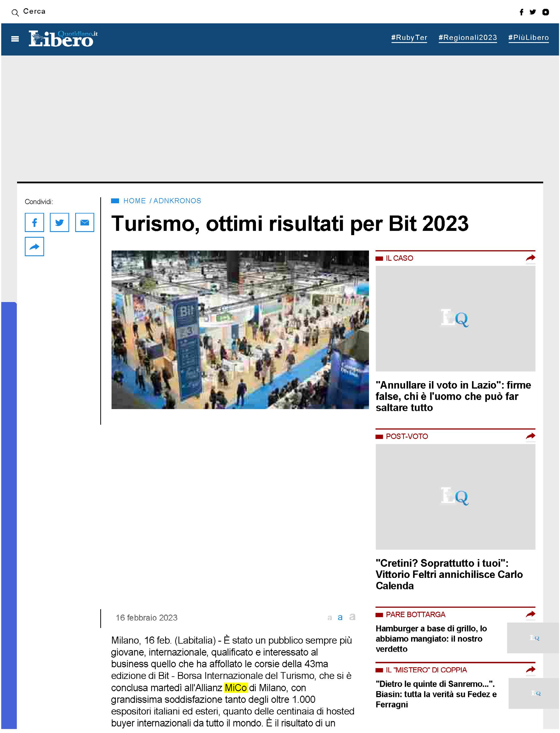Go to ADNKRONOS breadcrumb section
This screenshot has height=733, width=560.
click(x=177, y=201)
